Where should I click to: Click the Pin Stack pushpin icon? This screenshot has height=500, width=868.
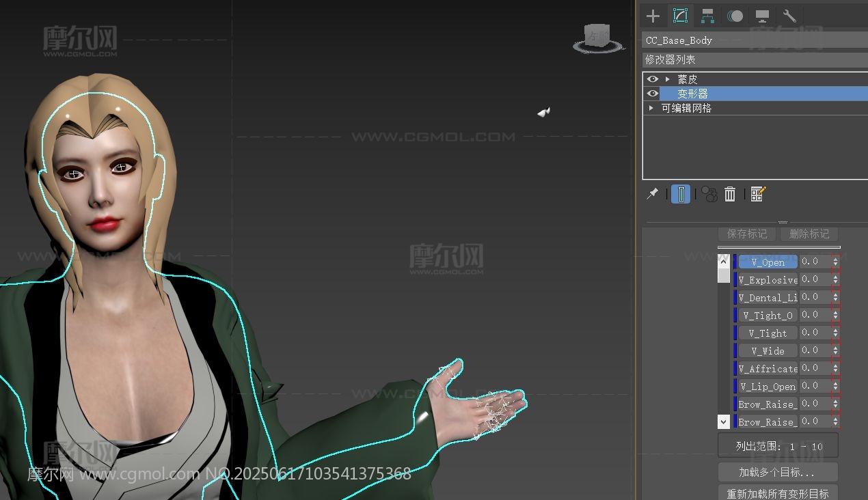click(653, 194)
